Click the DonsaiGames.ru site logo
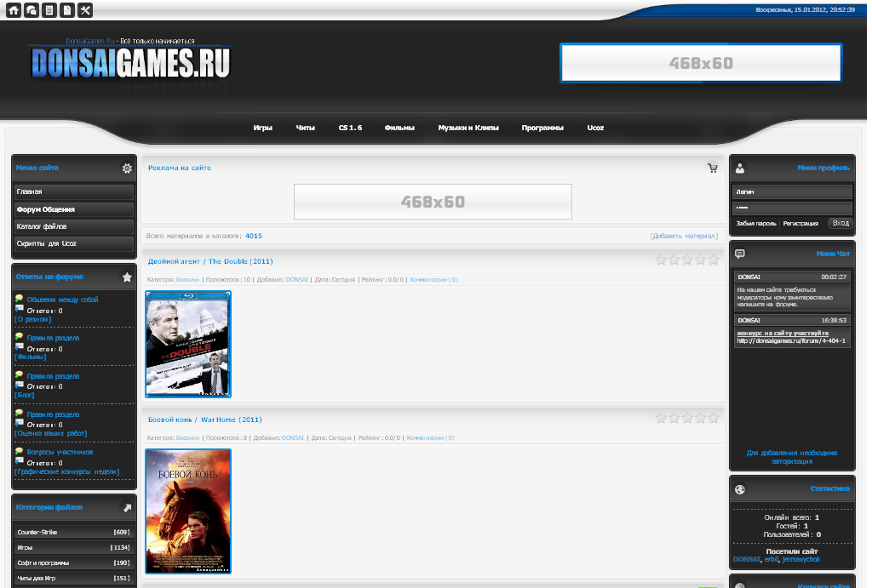 [x=130, y=62]
